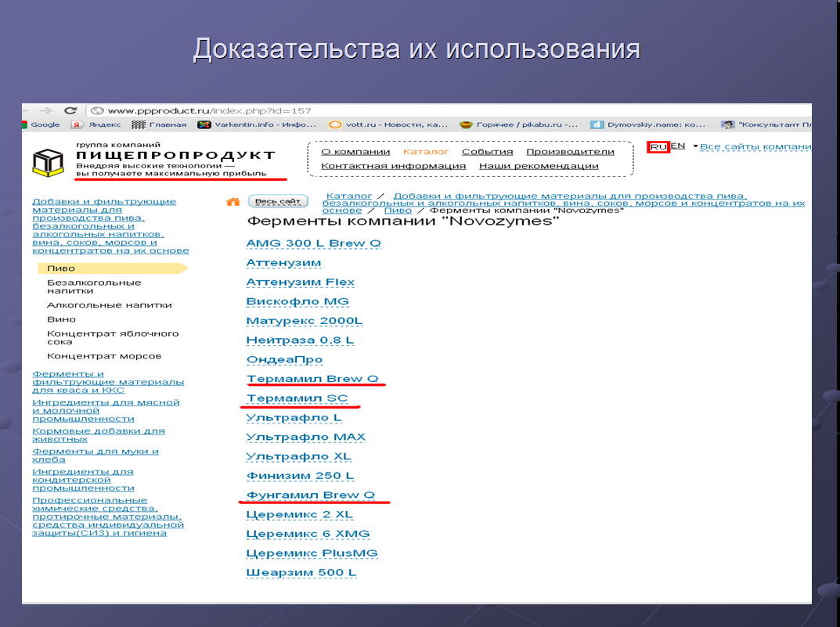This screenshot has height=627, width=840.
Task: Open the Ультрафло MAX product link
Action: (305, 437)
